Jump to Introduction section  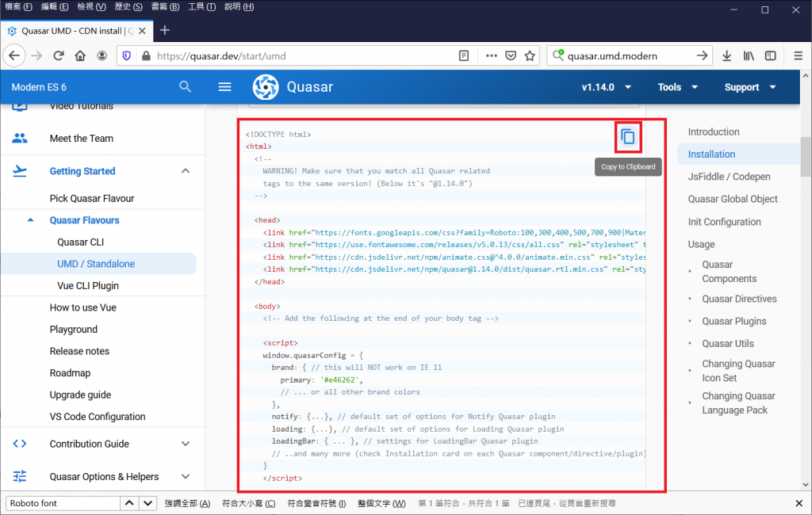[x=714, y=132]
